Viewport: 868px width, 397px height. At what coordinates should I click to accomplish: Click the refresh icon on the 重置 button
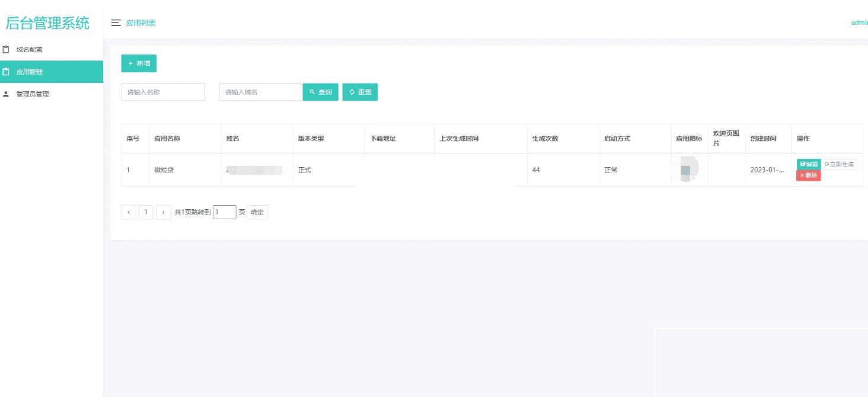click(x=351, y=92)
